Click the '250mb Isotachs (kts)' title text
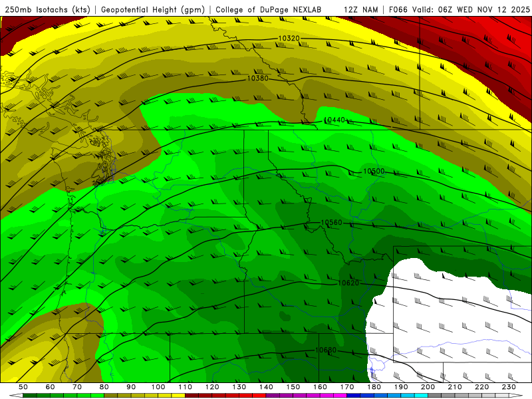Image resolution: width=532 pixels, height=399 pixels. tap(48, 9)
